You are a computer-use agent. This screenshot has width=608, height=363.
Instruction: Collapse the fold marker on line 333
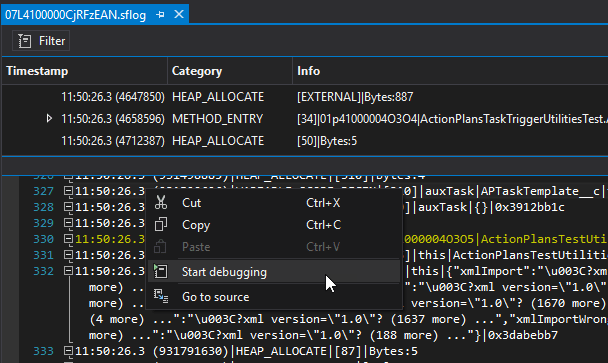68,351
